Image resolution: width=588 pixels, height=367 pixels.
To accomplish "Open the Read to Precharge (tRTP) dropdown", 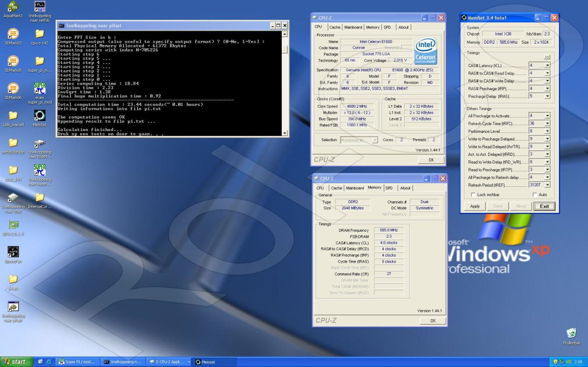I will pos(547,170).
